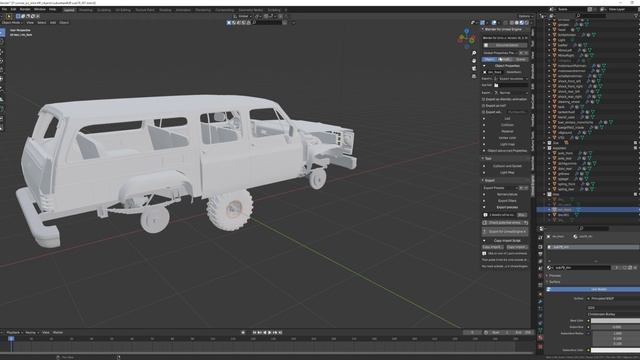Click 'Export for UnrealEngine' button
Screen dimensions: 640x360
click(x=505, y=232)
